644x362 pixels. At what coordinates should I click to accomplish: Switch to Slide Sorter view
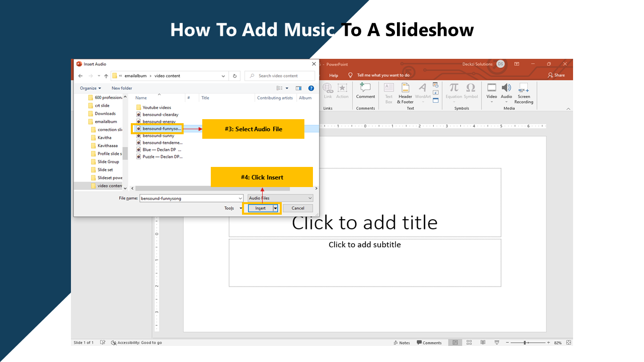click(x=469, y=342)
